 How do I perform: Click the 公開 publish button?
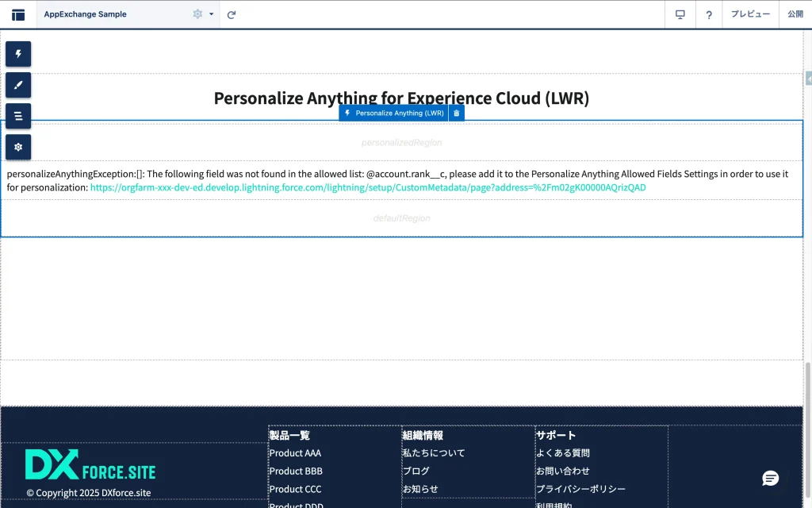(795, 14)
